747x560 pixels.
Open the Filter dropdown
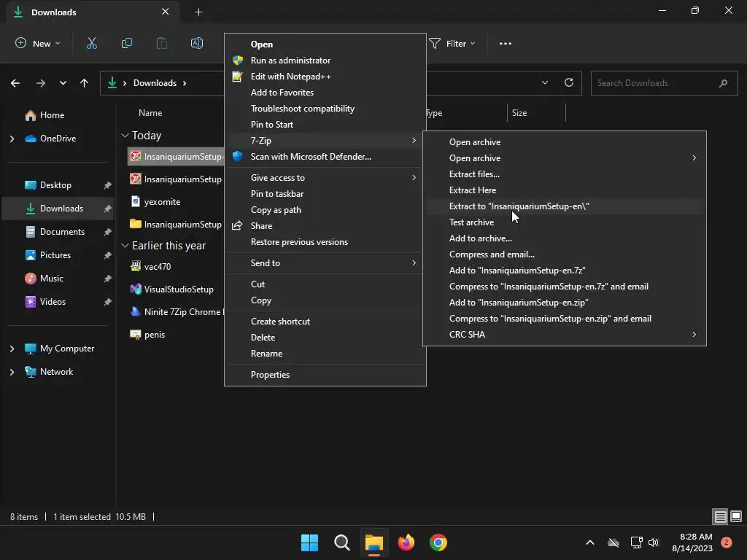(452, 43)
